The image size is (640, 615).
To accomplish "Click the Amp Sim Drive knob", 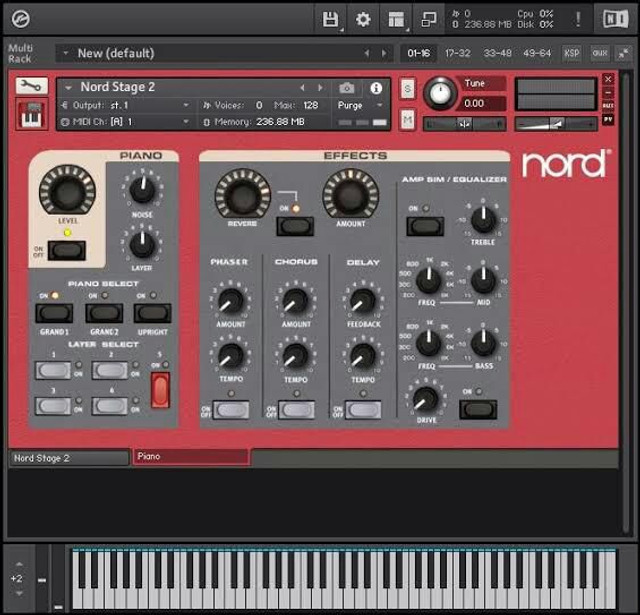I will 426,398.
